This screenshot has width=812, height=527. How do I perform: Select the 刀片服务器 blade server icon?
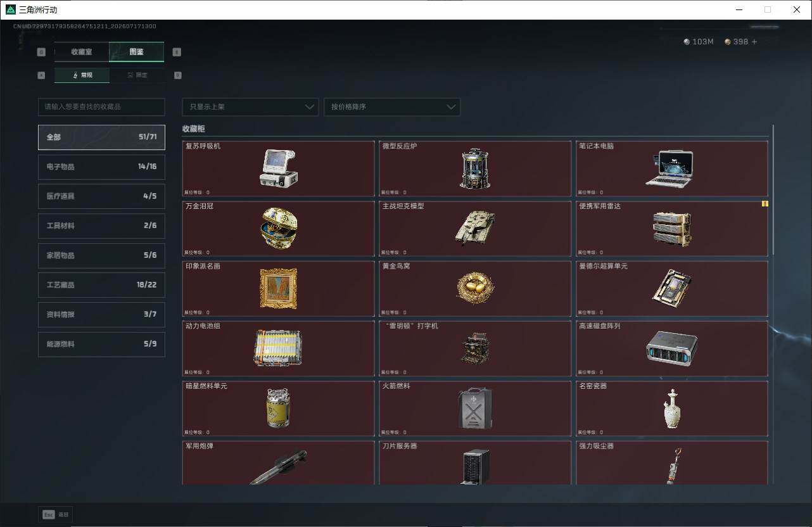[476, 467]
